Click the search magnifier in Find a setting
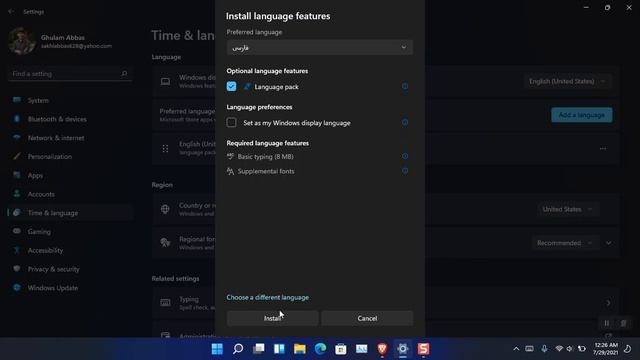 pyautogui.click(x=124, y=74)
